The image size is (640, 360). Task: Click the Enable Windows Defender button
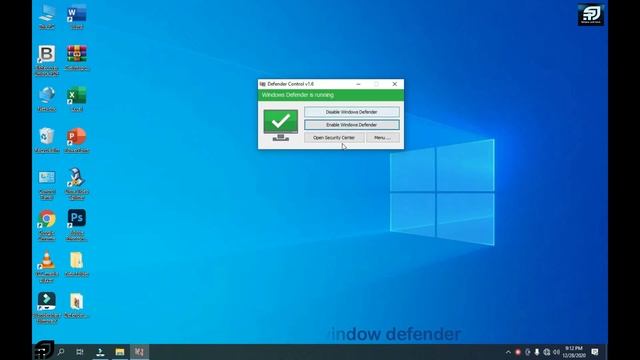pos(351,125)
